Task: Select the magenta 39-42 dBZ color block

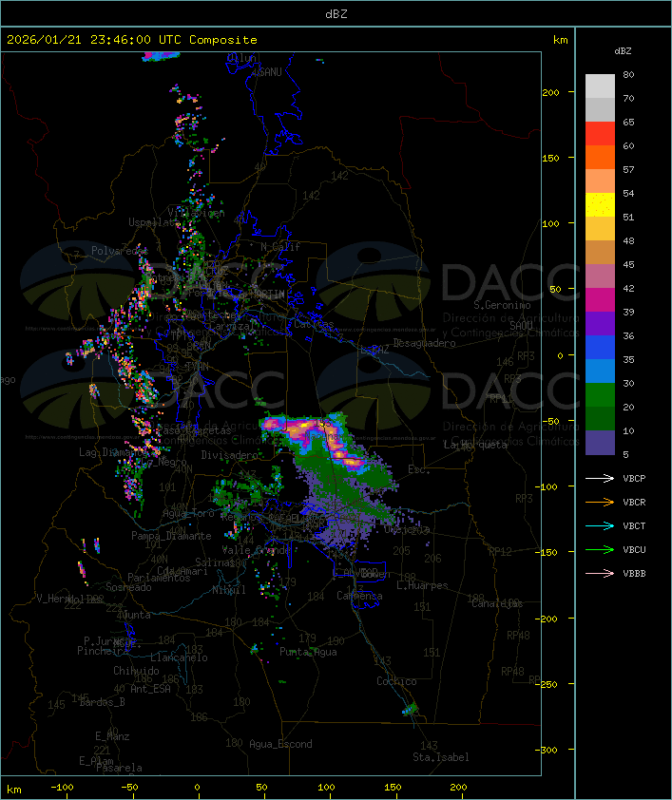Action: 600,300
